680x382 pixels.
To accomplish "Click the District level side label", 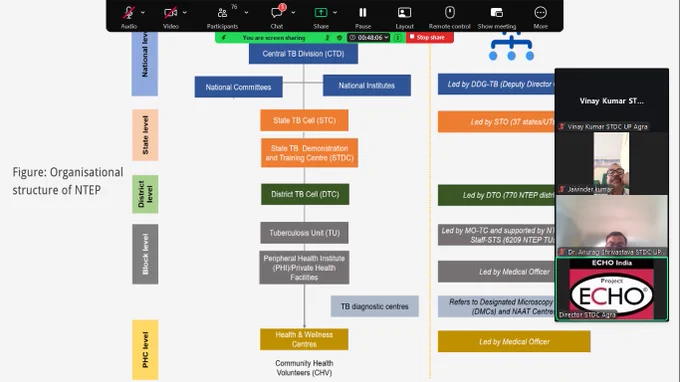I will pyautogui.click(x=145, y=194).
